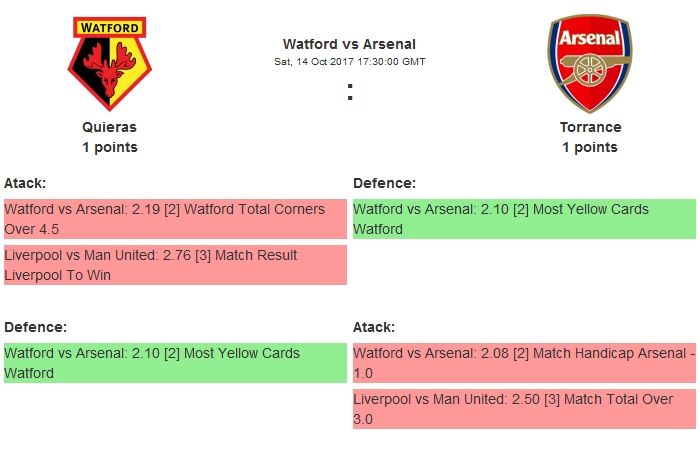
Task: Click the score colon separator
Action: pyautogui.click(x=350, y=92)
